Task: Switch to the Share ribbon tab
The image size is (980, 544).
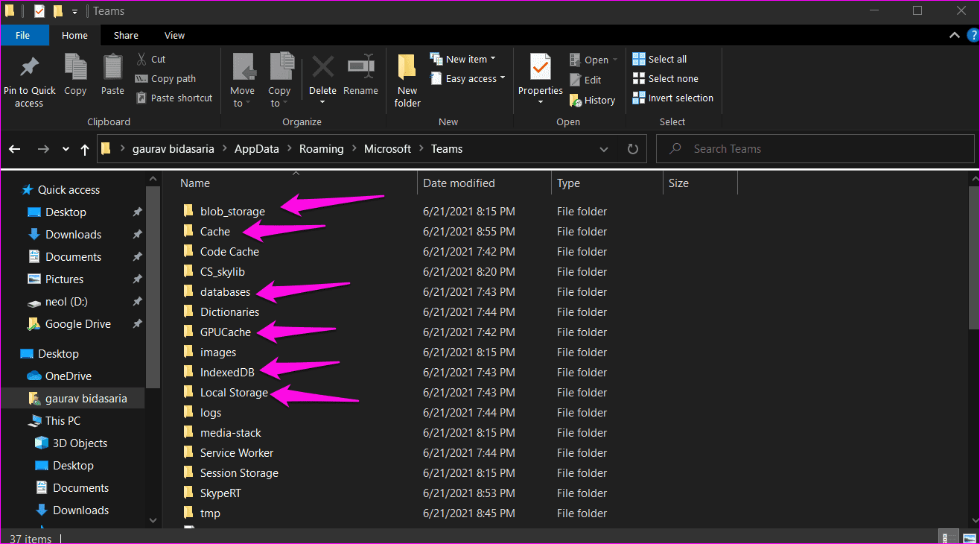Action: pos(126,35)
